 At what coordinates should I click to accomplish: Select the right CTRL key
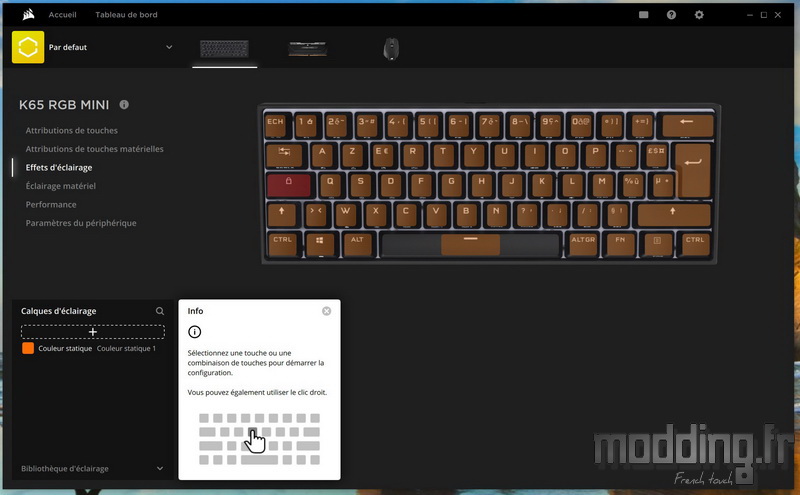pyautogui.click(x=694, y=244)
